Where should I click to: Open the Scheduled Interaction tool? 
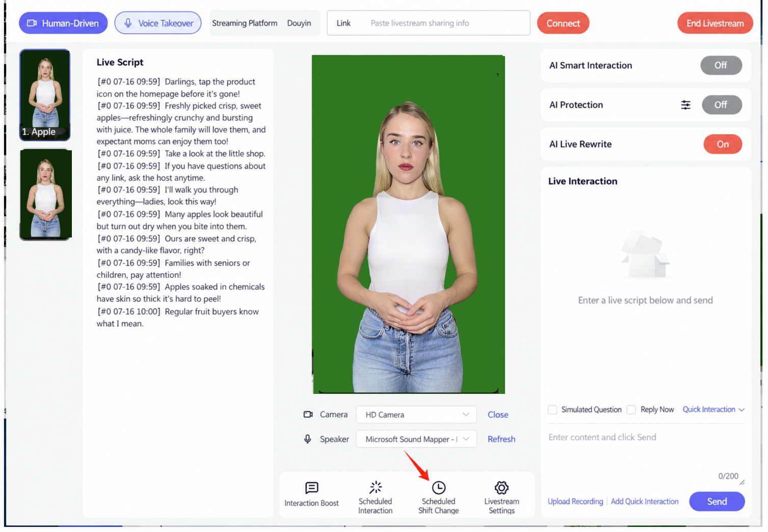coord(376,497)
